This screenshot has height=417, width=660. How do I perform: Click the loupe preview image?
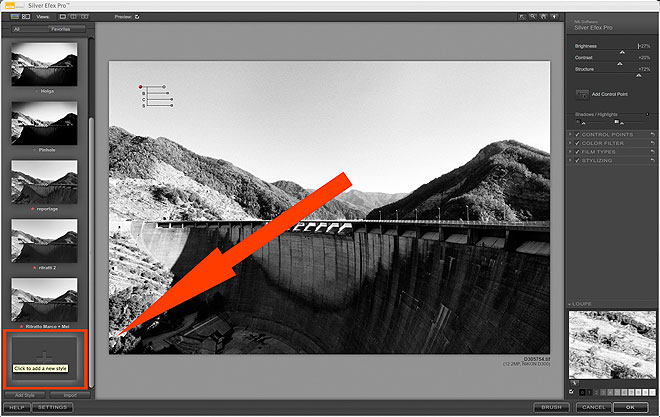coord(612,345)
